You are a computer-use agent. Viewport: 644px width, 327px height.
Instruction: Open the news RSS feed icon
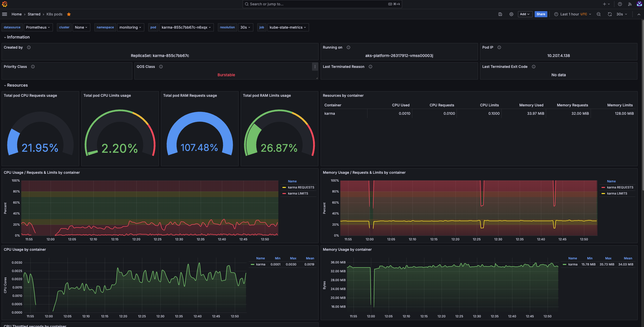(x=630, y=4)
